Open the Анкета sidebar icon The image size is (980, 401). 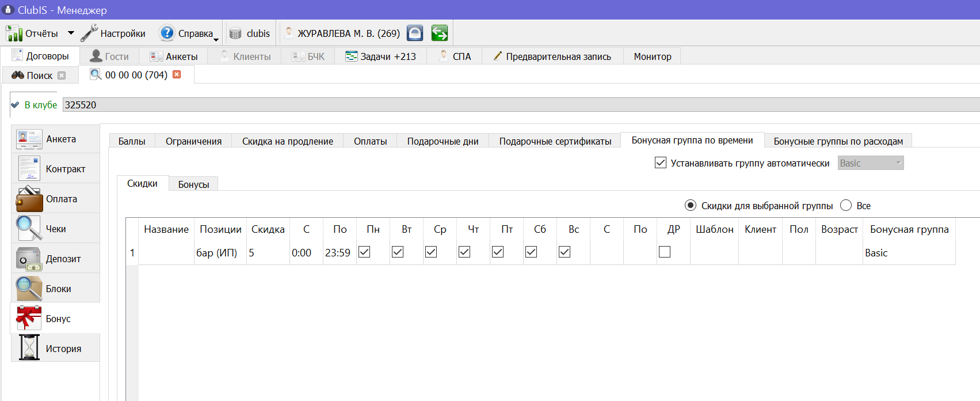tap(29, 139)
